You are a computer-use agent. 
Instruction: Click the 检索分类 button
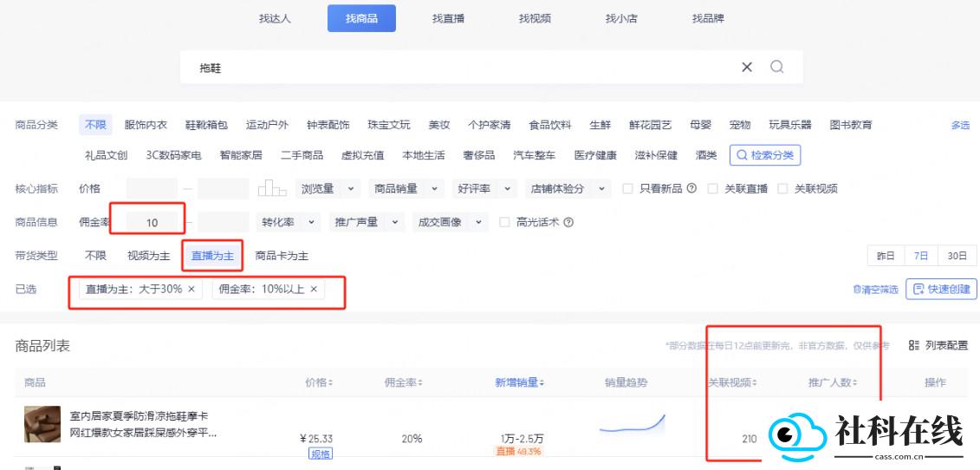(765, 155)
